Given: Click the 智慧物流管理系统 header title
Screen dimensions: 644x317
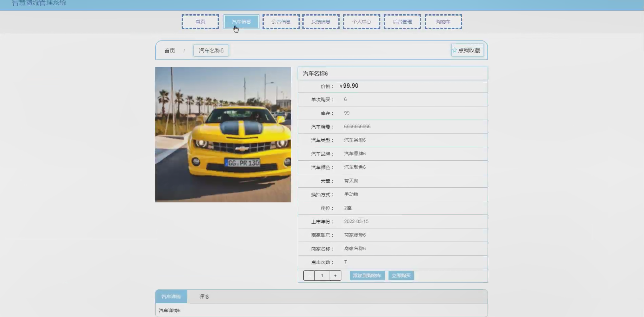Looking at the screenshot, I should [x=39, y=3].
